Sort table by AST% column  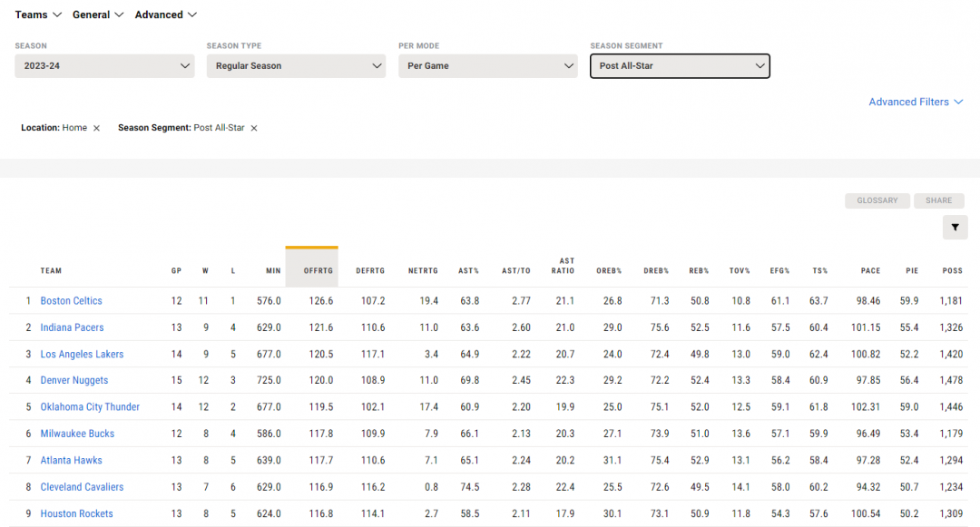tap(469, 271)
